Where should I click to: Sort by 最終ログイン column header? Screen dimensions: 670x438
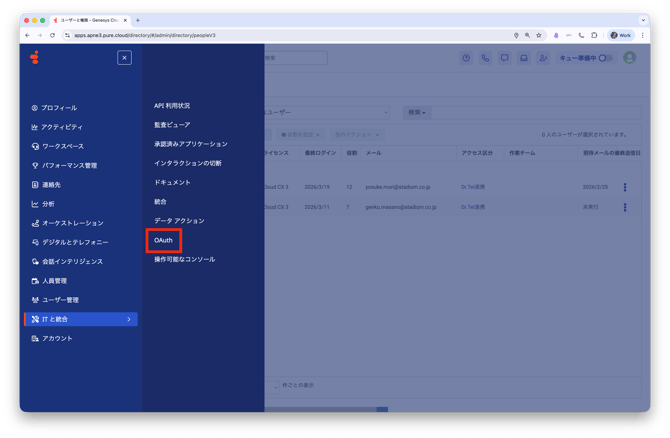coord(320,153)
